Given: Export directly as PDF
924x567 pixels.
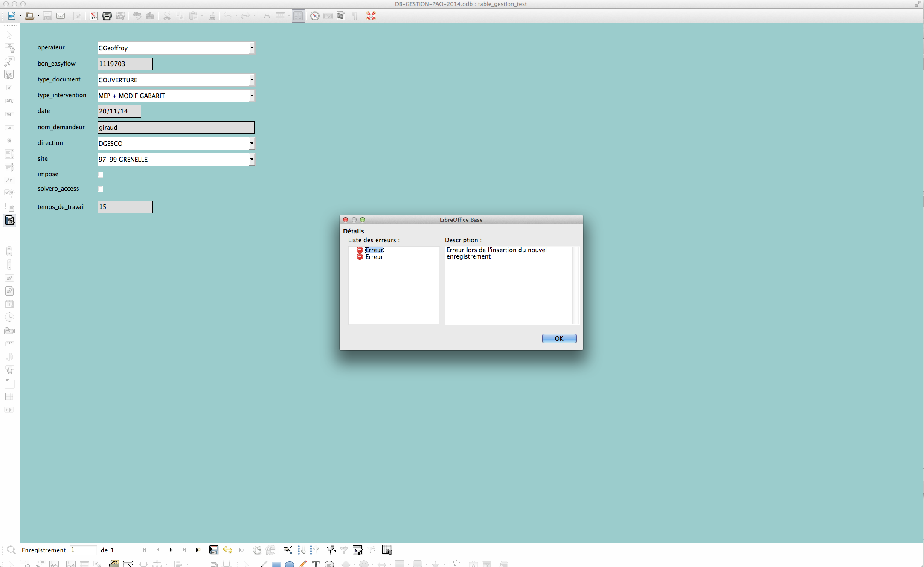Looking at the screenshot, I should tap(93, 16).
